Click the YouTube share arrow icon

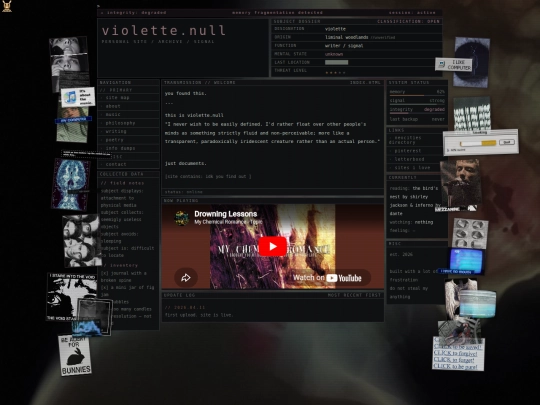coord(186,278)
